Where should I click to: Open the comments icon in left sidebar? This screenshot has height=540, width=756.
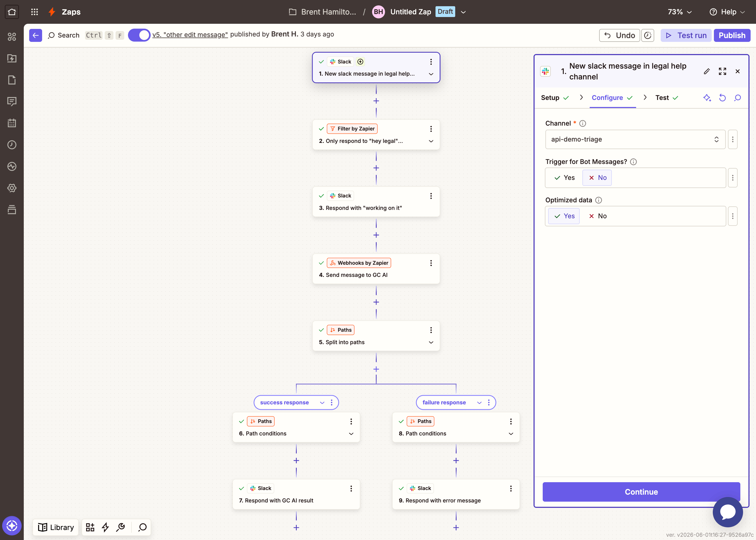tap(12, 101)
